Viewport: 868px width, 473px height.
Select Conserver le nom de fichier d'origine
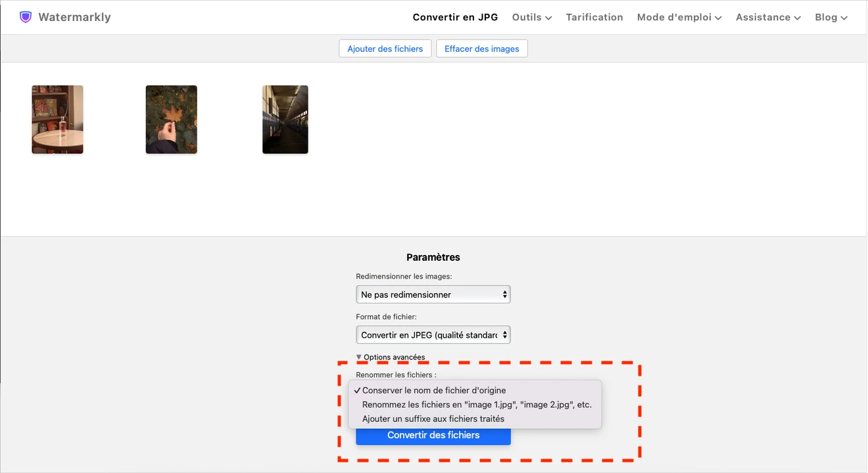[434, 390]
